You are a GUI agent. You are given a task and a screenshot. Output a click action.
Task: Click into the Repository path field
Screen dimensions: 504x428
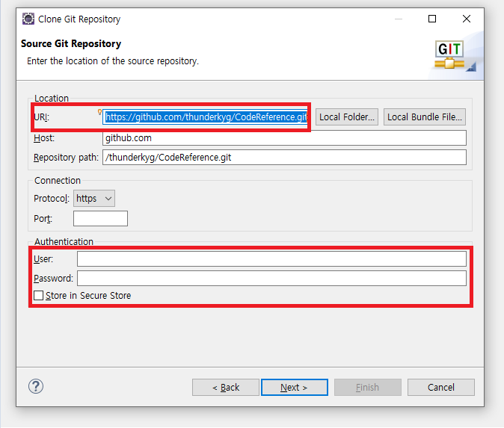[284, 158]
